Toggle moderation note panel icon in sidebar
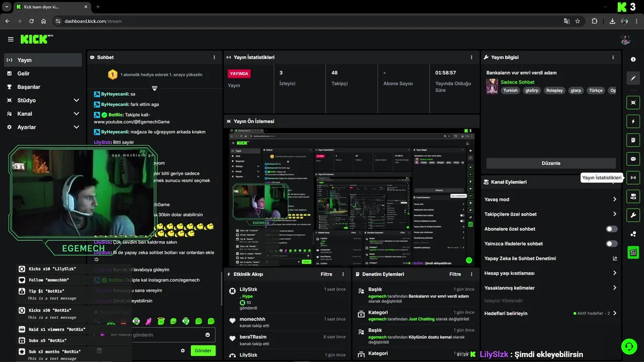The width and height of the screenshot is (644, 362). (x=633, y=140)
